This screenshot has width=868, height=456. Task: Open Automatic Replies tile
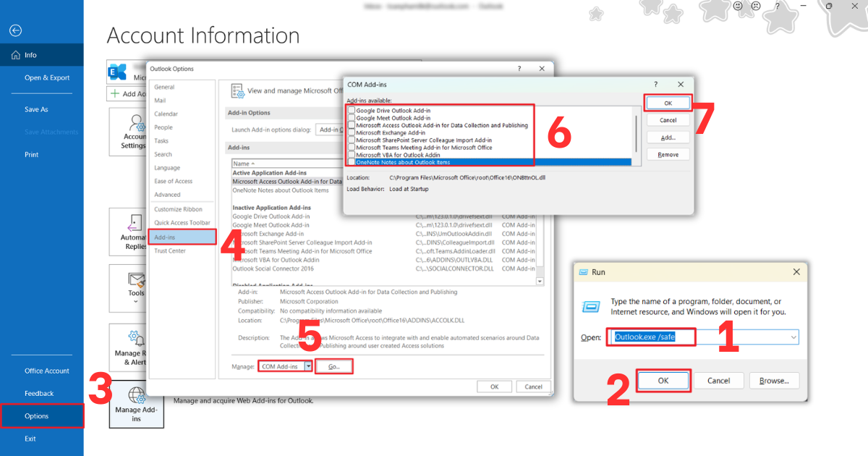128,232
